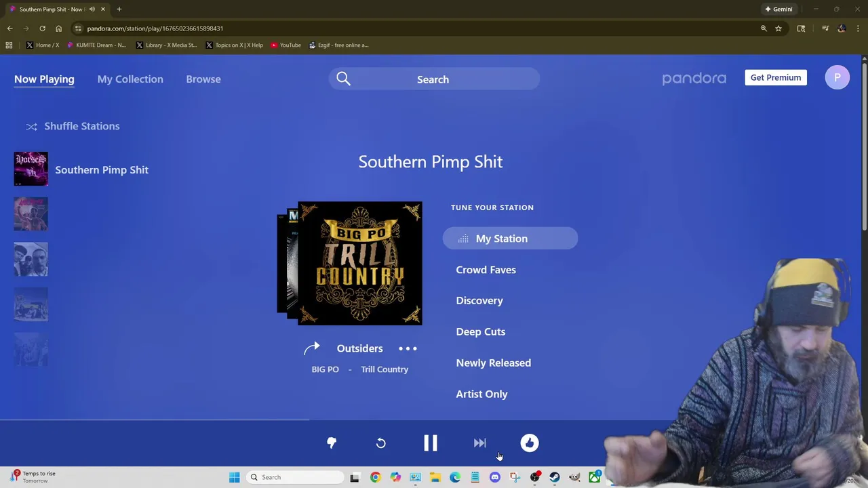Select Deep Cuts tuning mode
868x488 pixels.
point(480,331)
